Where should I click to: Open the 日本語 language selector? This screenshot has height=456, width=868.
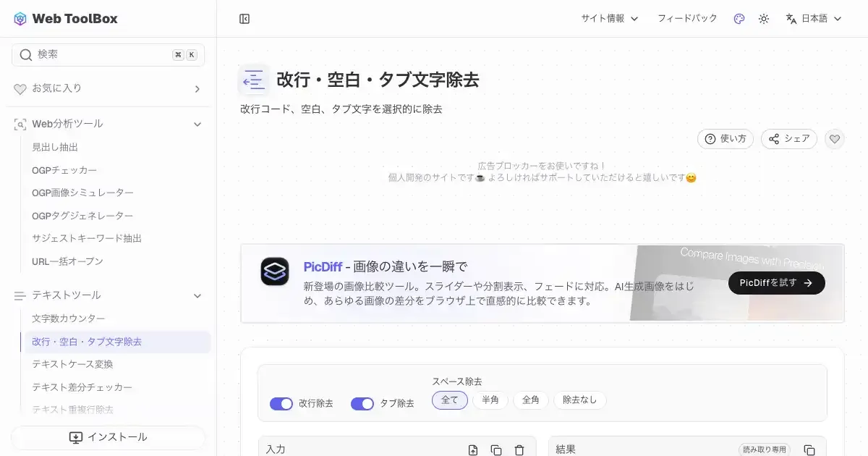point(814,19)
